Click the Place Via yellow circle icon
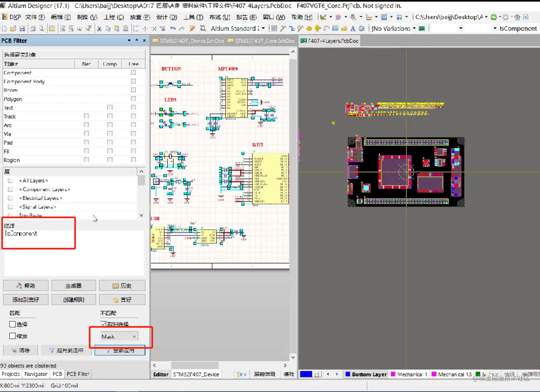This screenshot has width=540, height=392. pyautogui.click(x=309, y=29)
